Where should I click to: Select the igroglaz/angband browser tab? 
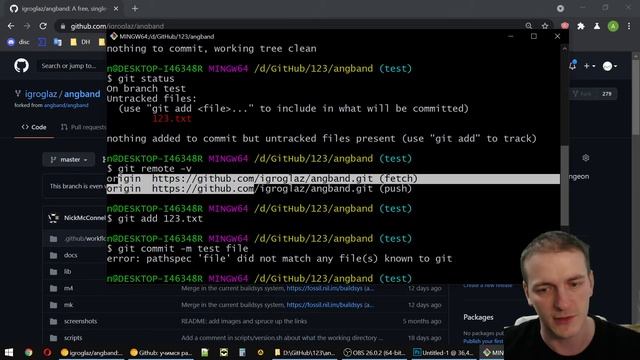(64, 9)
